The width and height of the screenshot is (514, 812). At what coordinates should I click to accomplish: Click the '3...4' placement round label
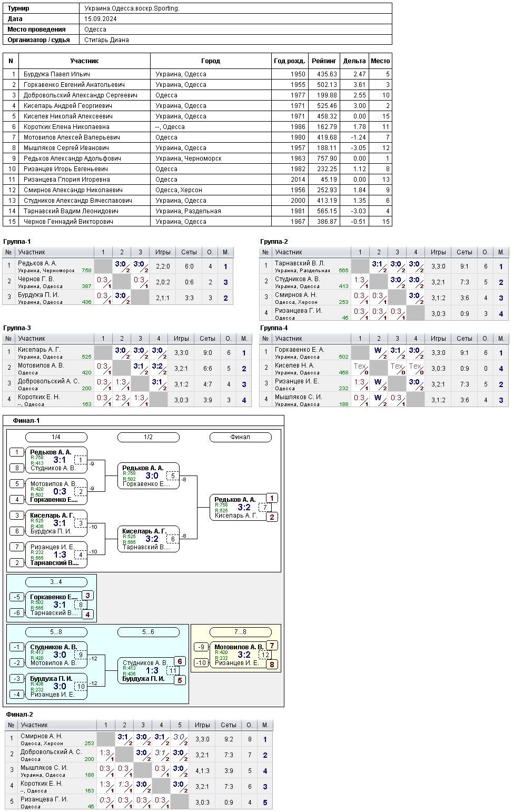[56, 582]
